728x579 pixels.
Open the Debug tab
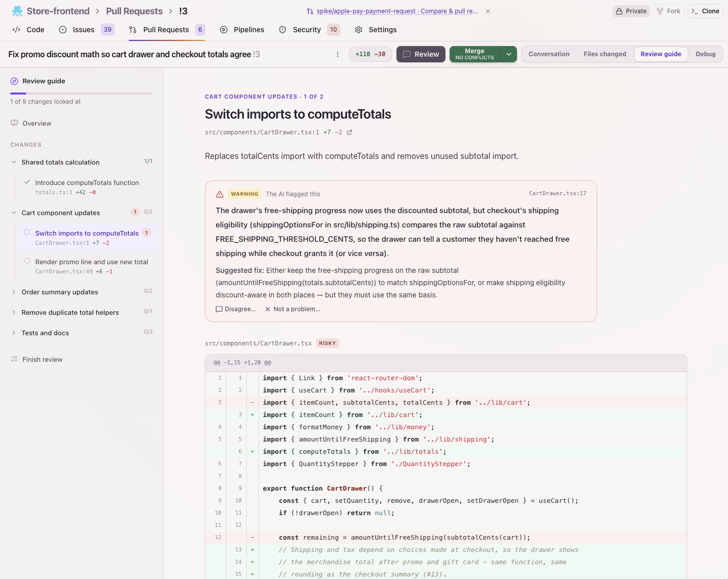(706, 54)
